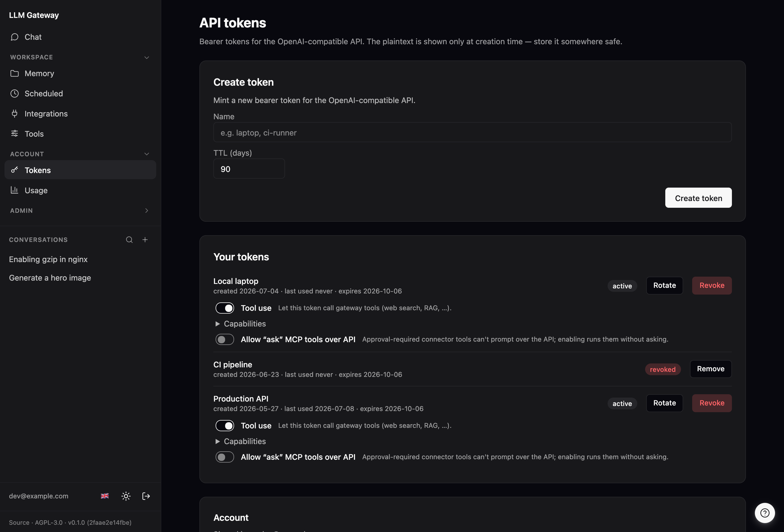
Task: Click the Source link in the footer
Action: tap(19, 522)
